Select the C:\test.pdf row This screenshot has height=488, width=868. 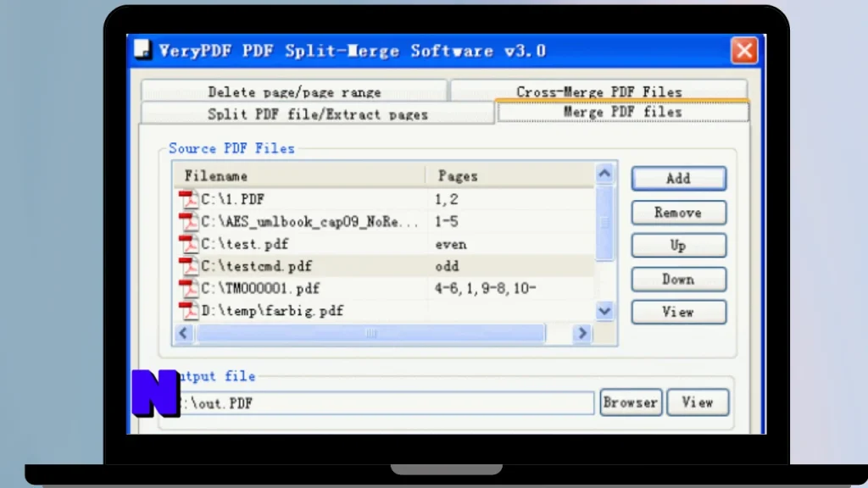tap(384, 244)
